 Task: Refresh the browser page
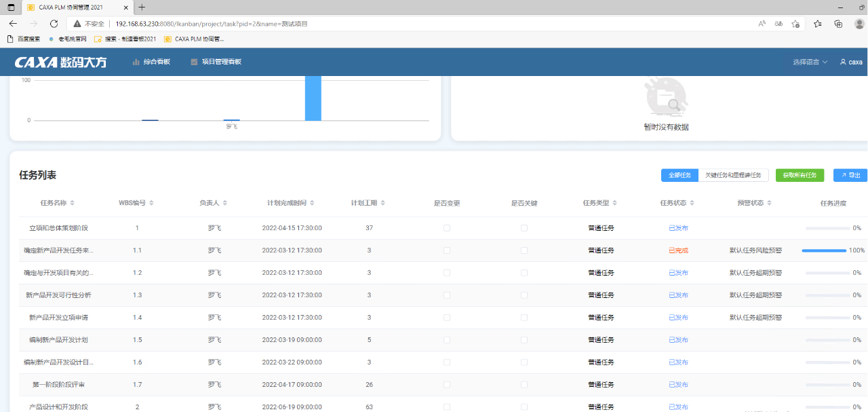(54, 24)
